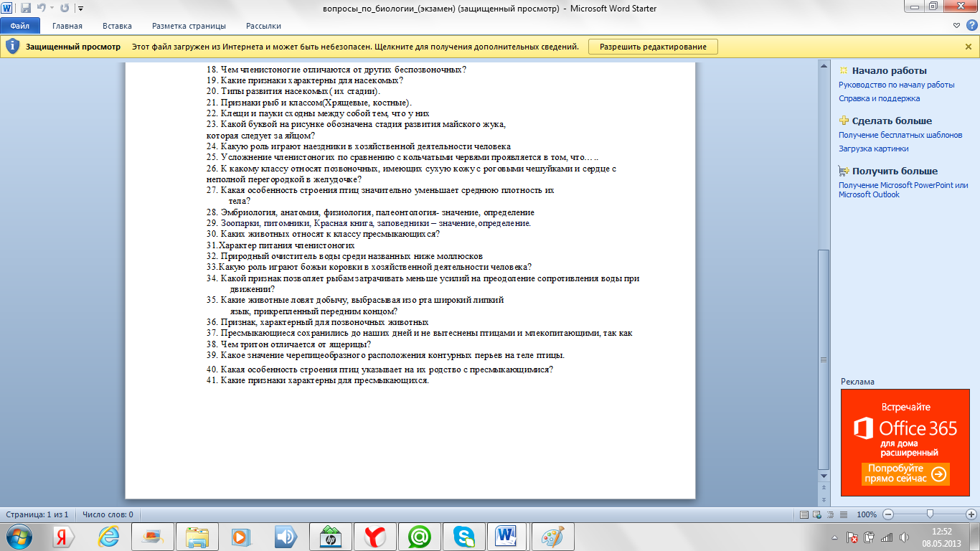Click the Redo icon in Quick Access Toolbar

(65, 9)
